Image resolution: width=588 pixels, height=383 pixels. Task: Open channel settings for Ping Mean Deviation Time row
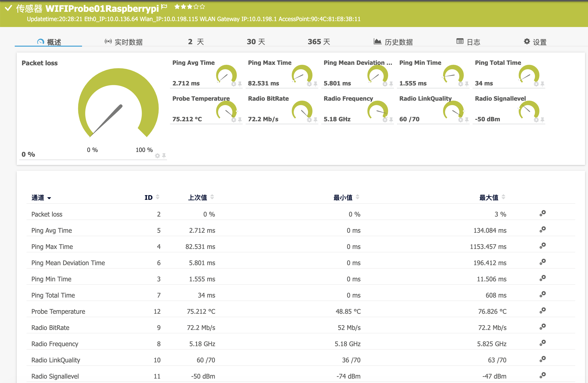coord(543,262)
